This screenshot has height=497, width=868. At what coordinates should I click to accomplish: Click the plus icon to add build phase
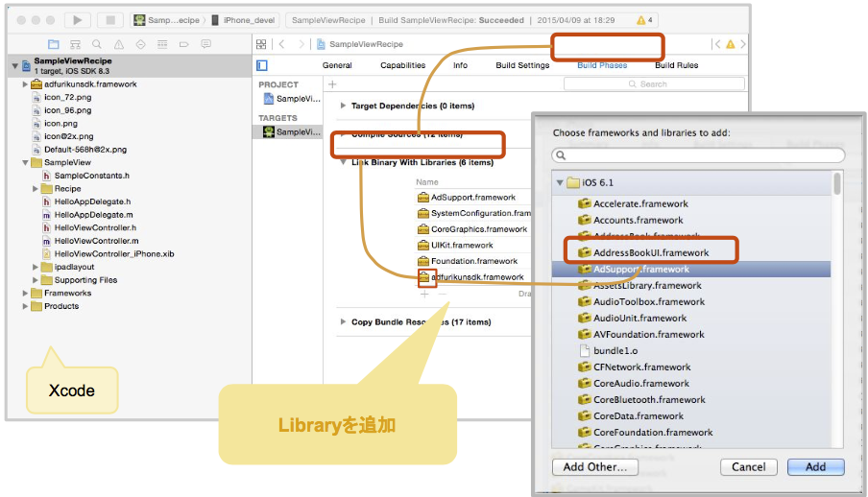(332, 84)
